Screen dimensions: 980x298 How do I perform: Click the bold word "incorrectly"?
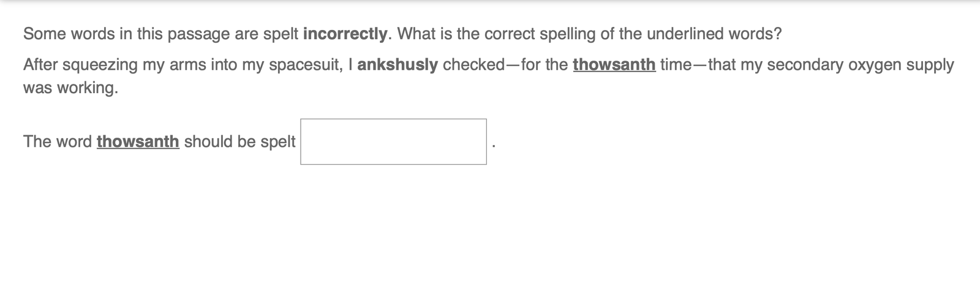click(345, 34)
